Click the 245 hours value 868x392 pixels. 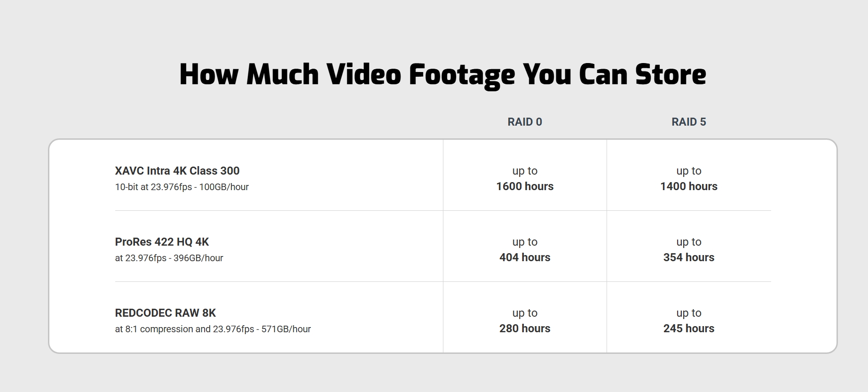[x=688, y=328]
